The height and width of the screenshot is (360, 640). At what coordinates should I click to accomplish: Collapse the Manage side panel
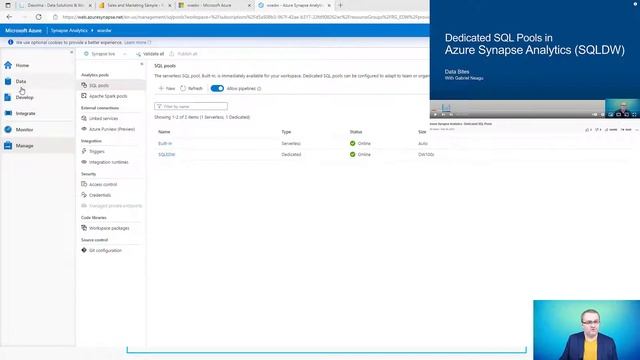[x=142, y=64]
